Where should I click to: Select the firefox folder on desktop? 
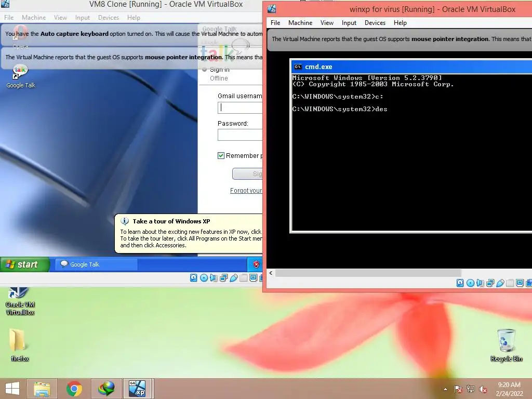19,345
